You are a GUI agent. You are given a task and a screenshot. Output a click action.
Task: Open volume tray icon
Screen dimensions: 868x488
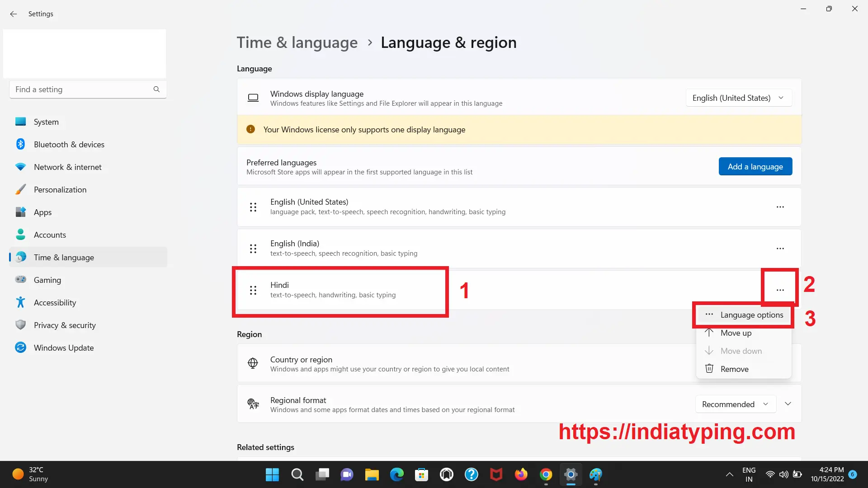pyautogui.click(x=783, y=474)
